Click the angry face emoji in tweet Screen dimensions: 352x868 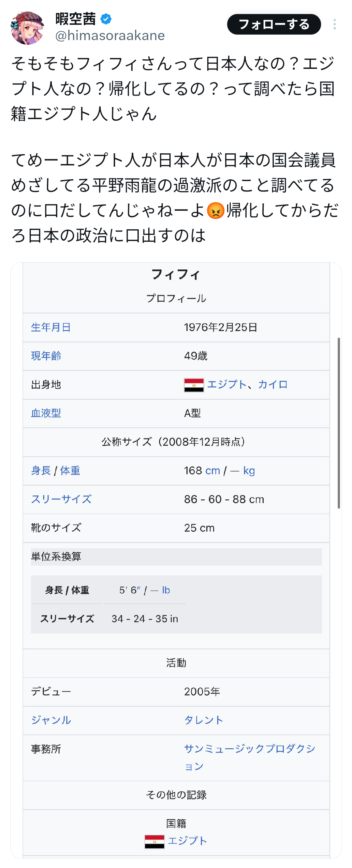(215, 211)
